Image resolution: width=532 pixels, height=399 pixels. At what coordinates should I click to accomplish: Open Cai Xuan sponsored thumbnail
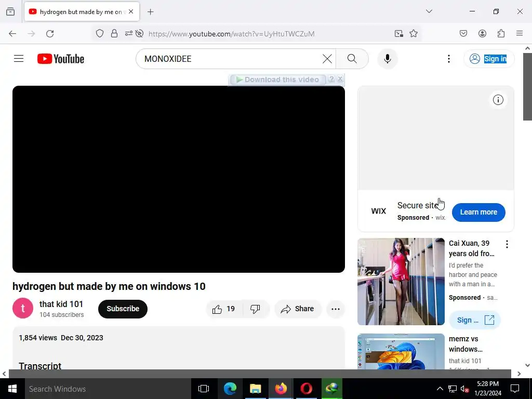[x=401, y=281]
